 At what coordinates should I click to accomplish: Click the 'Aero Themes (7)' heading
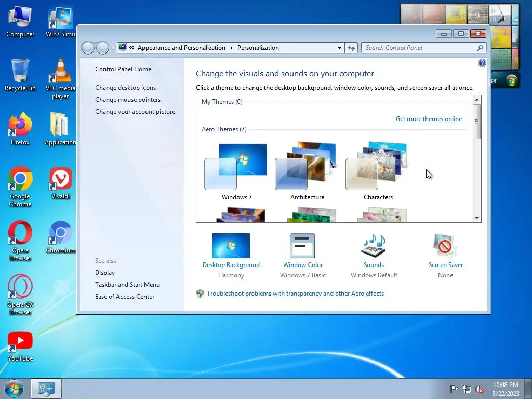pyautogui.click(x=224, y=129)
